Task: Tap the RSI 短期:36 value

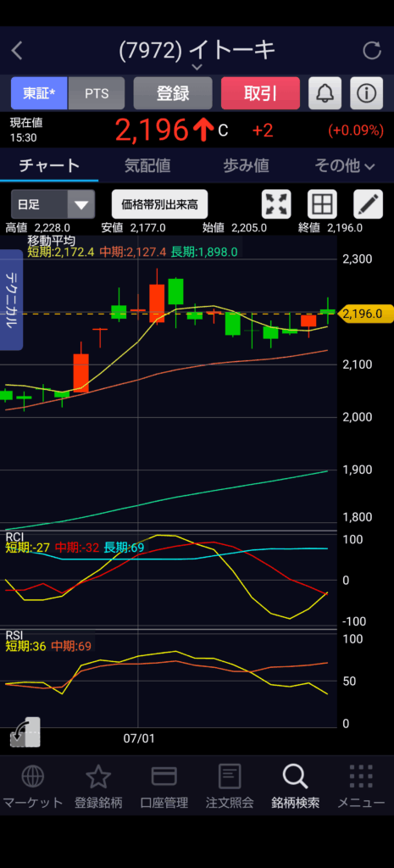Action: click(x=26, y=646)
